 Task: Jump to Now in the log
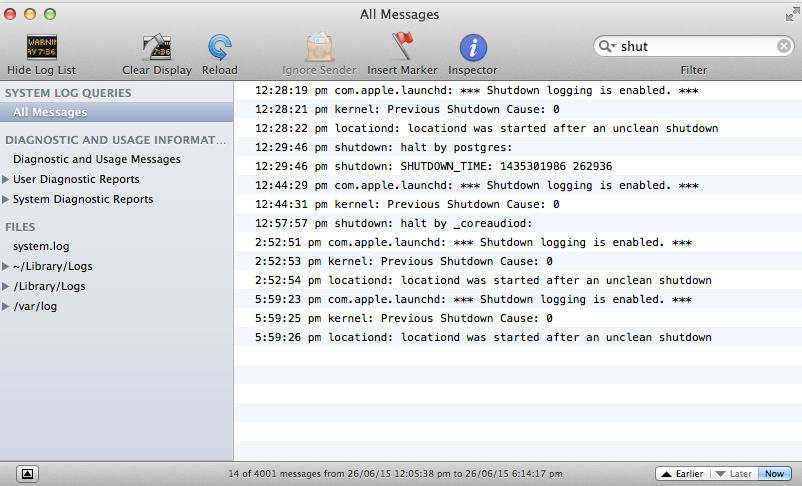click(774, 474)
